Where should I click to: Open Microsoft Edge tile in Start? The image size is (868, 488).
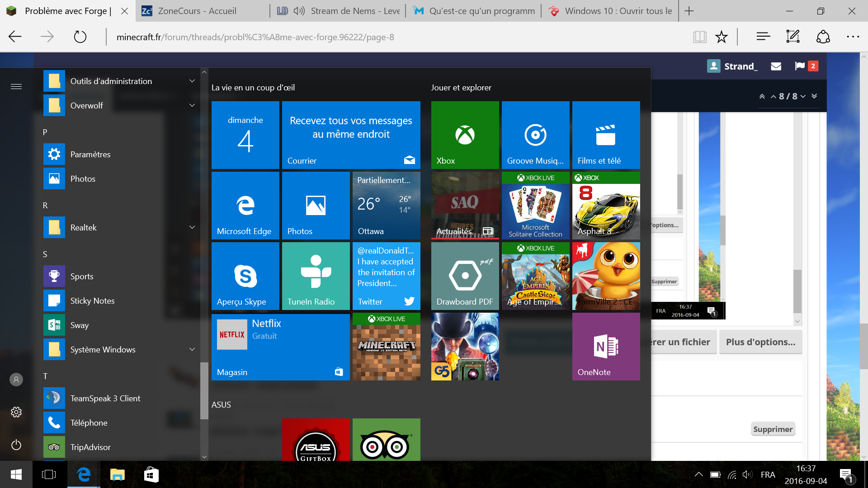pyautogui.click(x=245, y=205)
